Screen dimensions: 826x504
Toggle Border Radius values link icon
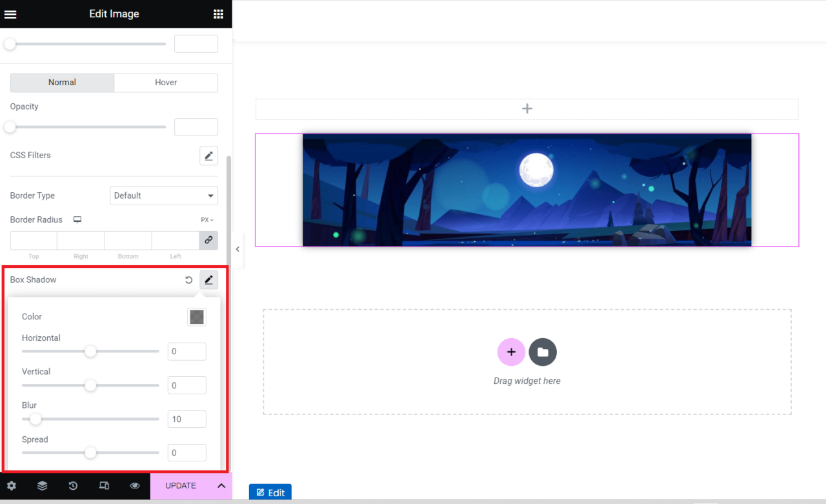pyautogui.click(x=208, y=240)
